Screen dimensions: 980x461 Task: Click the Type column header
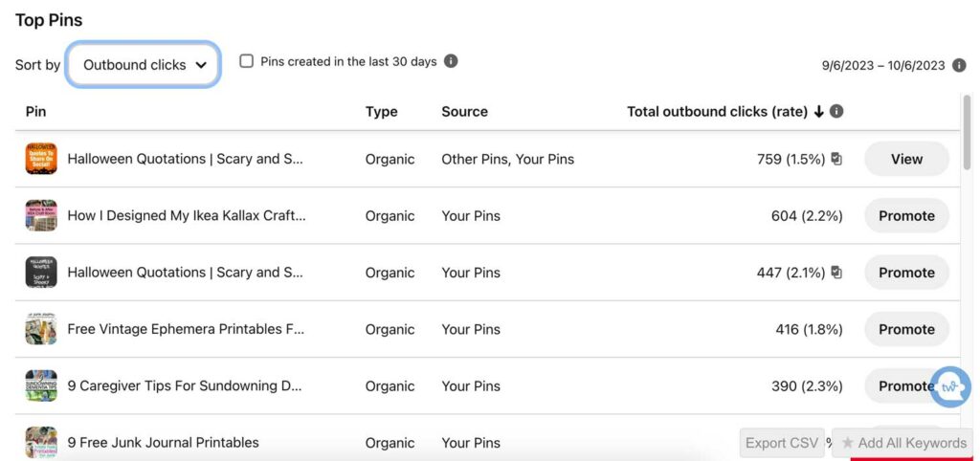click(381, 112)
